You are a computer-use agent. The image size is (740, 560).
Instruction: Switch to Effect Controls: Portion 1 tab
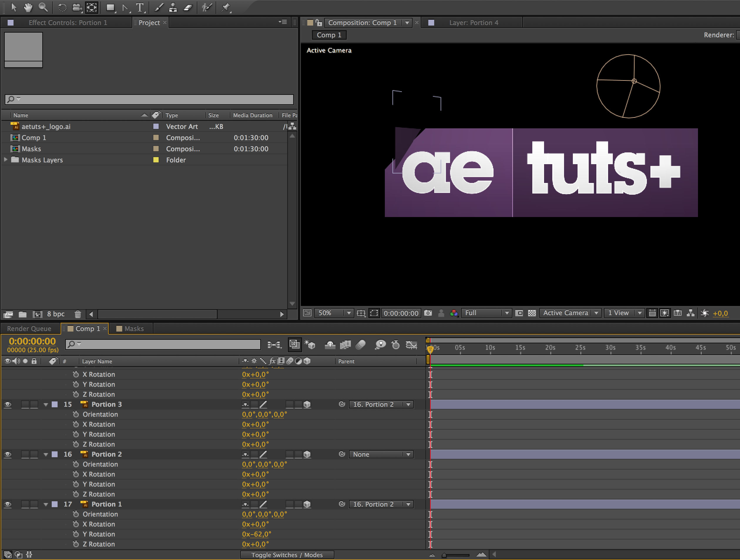68,22
